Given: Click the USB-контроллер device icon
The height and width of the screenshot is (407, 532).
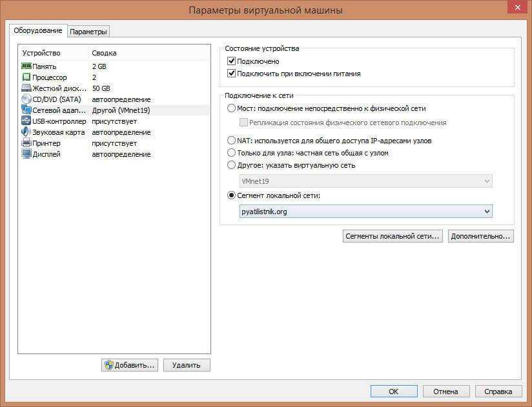Looking at the screenshot, I should coord(26,121).
